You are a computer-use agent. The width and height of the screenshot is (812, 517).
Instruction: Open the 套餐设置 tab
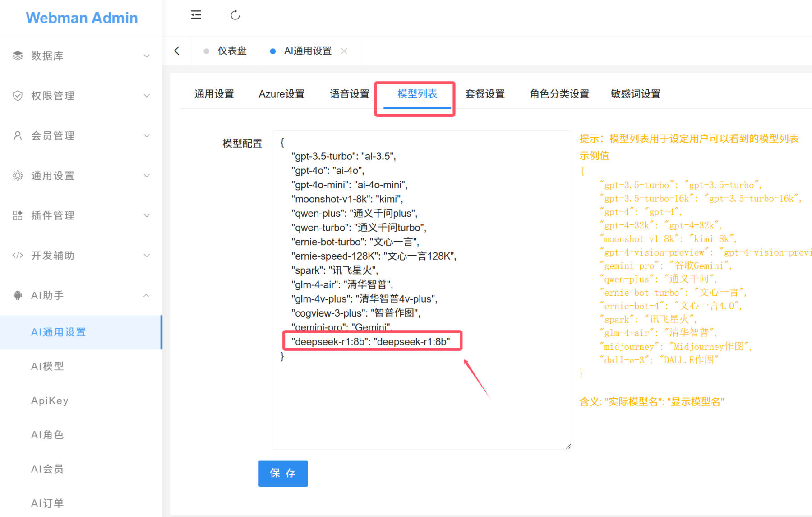[485, 94]
